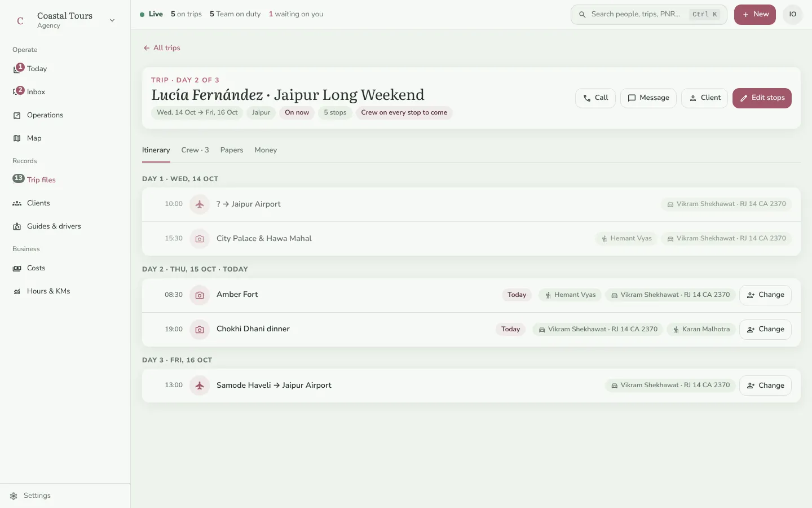Click the Coastal Tours logo letter

[20, 21]
